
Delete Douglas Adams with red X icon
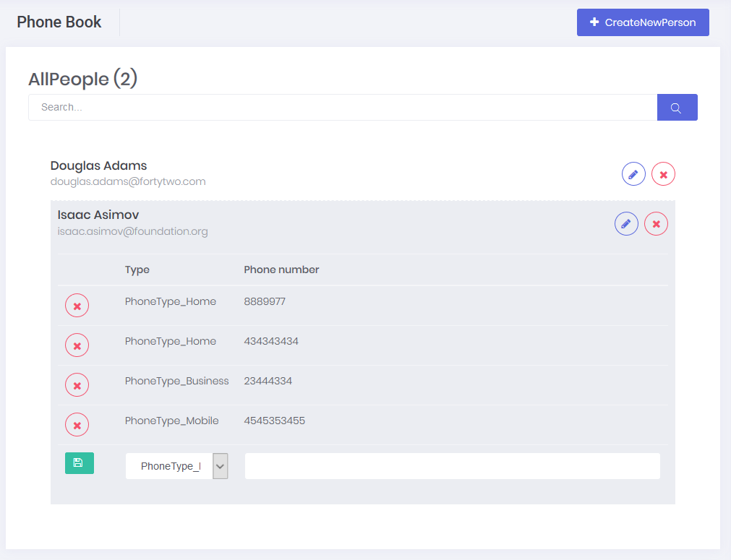point(663,174)
